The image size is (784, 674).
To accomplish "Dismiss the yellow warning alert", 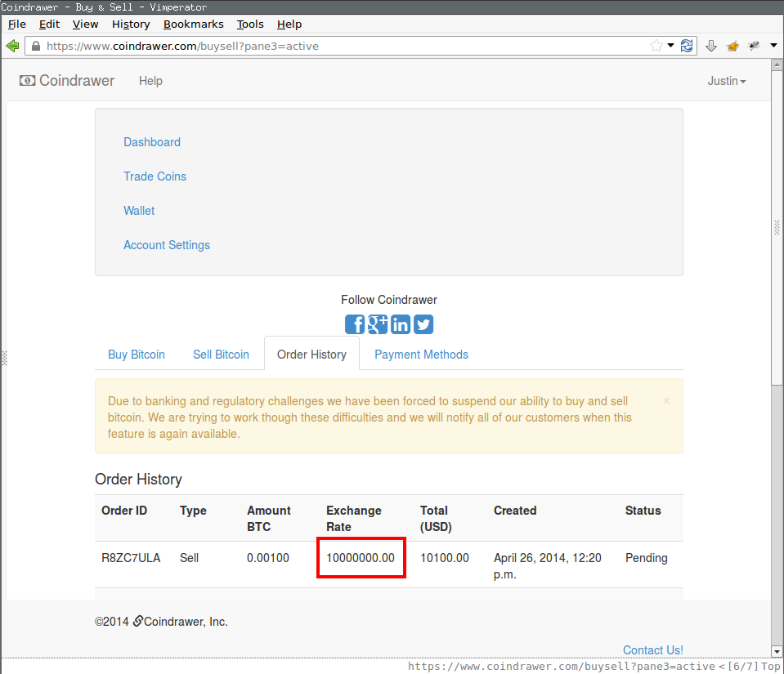I will pos(666,400).
